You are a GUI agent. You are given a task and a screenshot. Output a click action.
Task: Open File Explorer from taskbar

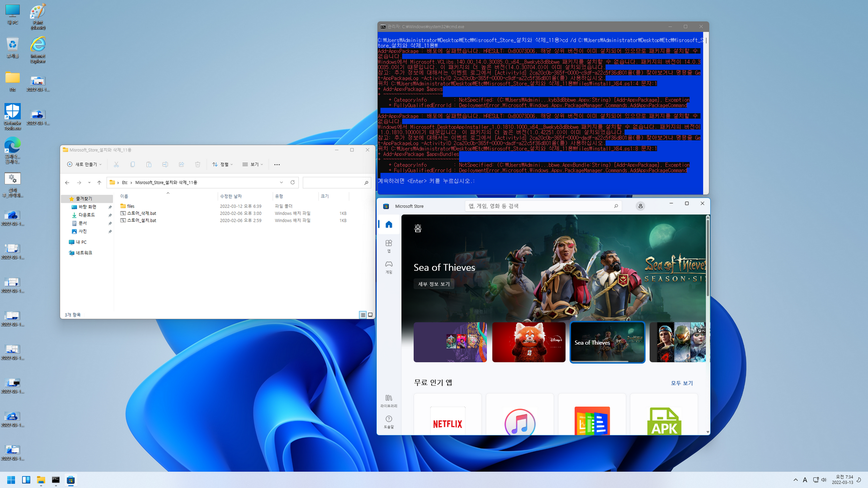coord(41,480)
